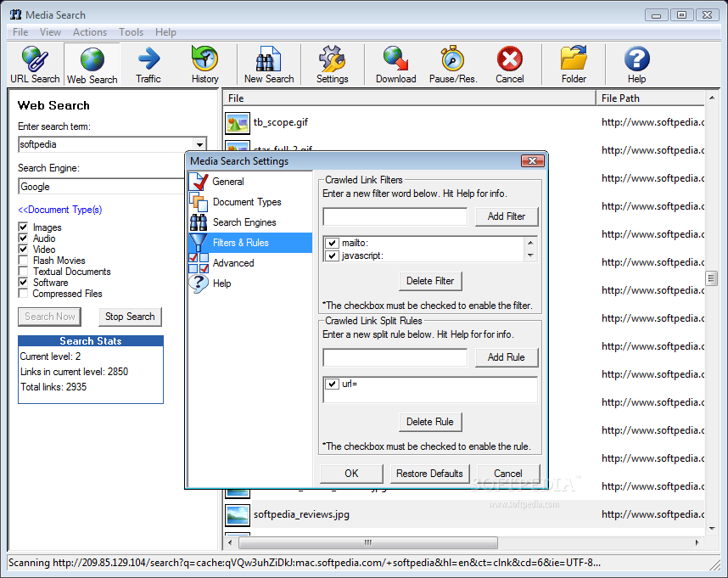Click the Stop Search button
This screenshot has height=578, width=728.
tap(130, 317)
